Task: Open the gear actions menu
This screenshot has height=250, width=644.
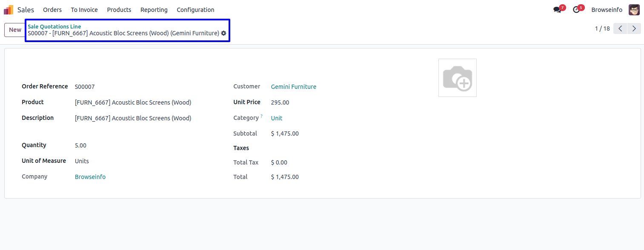Action: [x=224, y=33]
